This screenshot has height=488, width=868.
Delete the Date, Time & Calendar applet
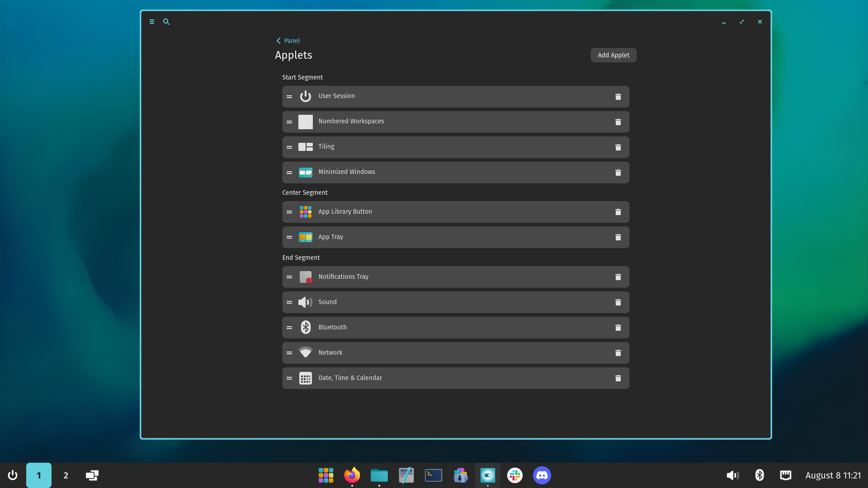coord(618,378)
